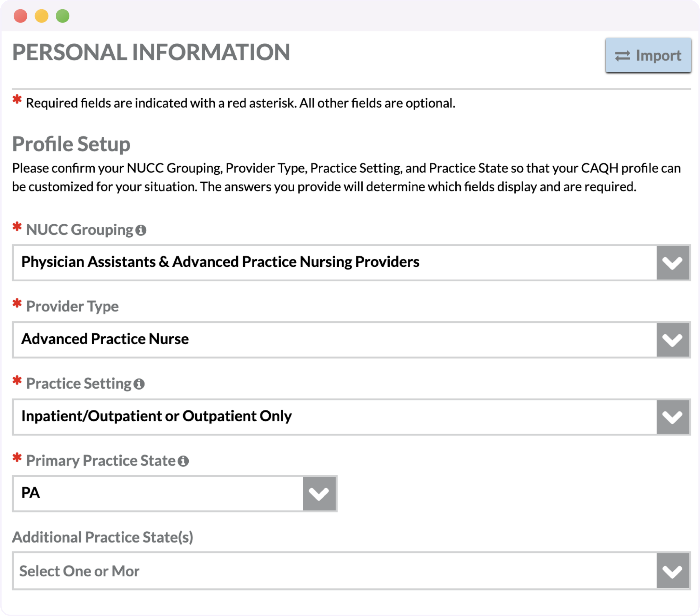700x616 pixels.
Task: Click the green maximize window button
Action: [63, 16]
